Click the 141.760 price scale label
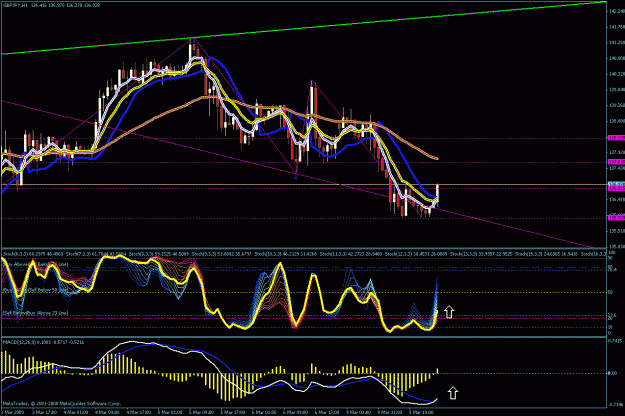 [617, 27]
